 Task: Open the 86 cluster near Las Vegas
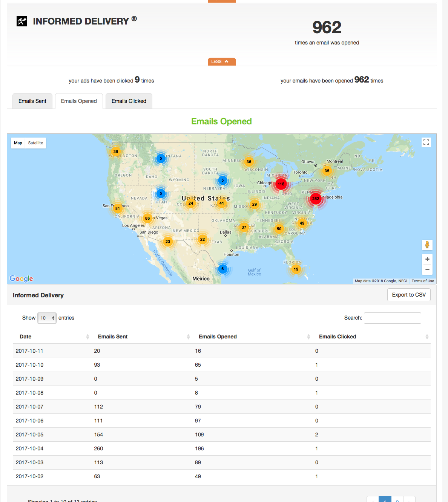pyautogui.click(x=147, y=218)
